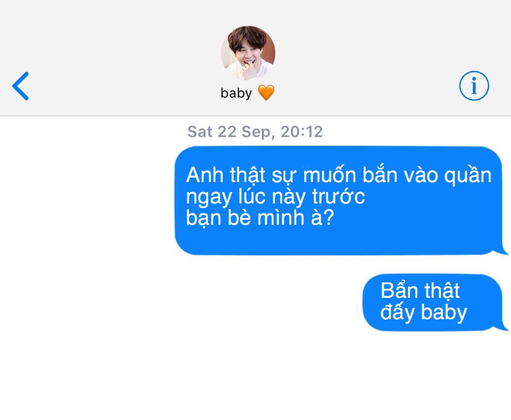
Task: Click "đấy baby" in the last bubble
Action: pyautogui.click(x=424, y=312)
